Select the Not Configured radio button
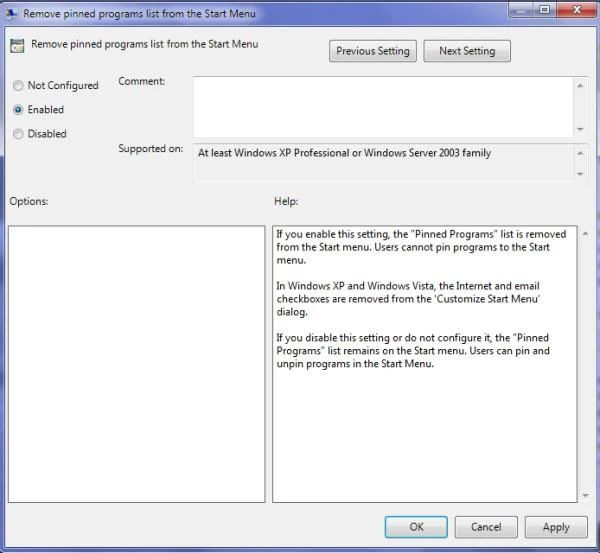Viewport: 600px width, 553px height. [x=18, y=85]
